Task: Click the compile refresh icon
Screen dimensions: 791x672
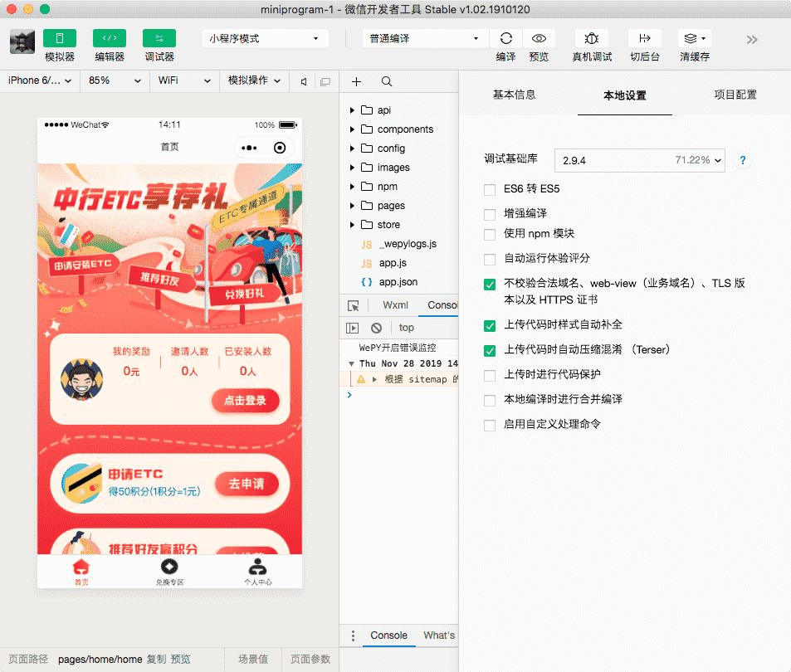Action: pyautogui.click(x=506, y=39)
